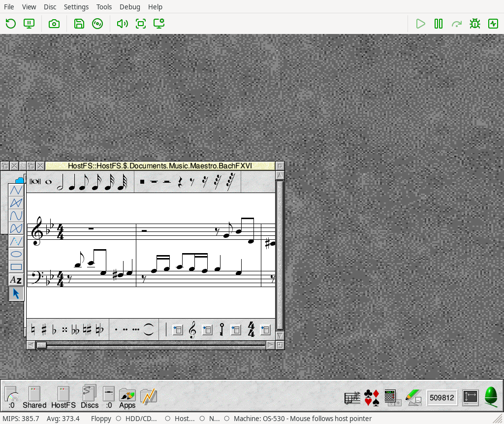The height and width of the screenshot is (424, 504).
Task: Select the double dot icon
Action: 125,329
